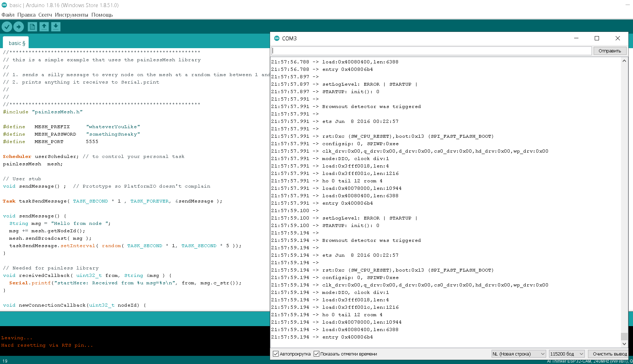The height and width of the screenshot is (364, 633).
Task: Click the "whateverYouLike" string in code
Action: pyautogui.click(x=113, y=127)
